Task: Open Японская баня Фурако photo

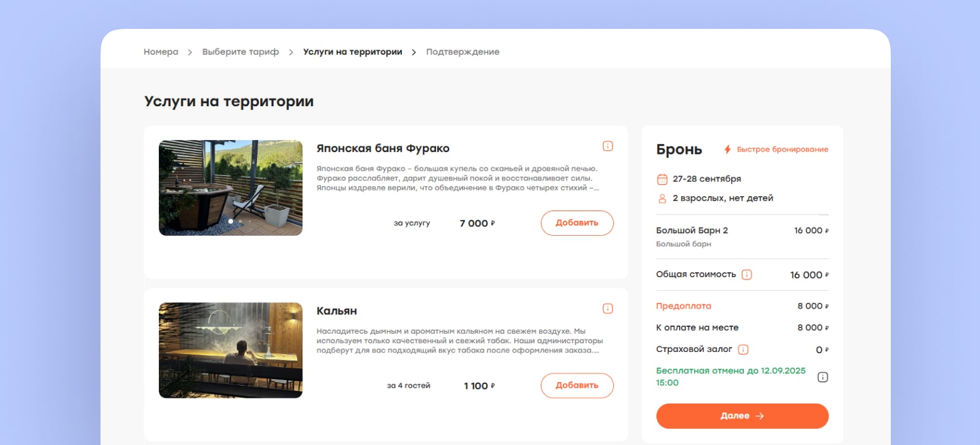Action: pyautogui.click(x=231, y=188)
